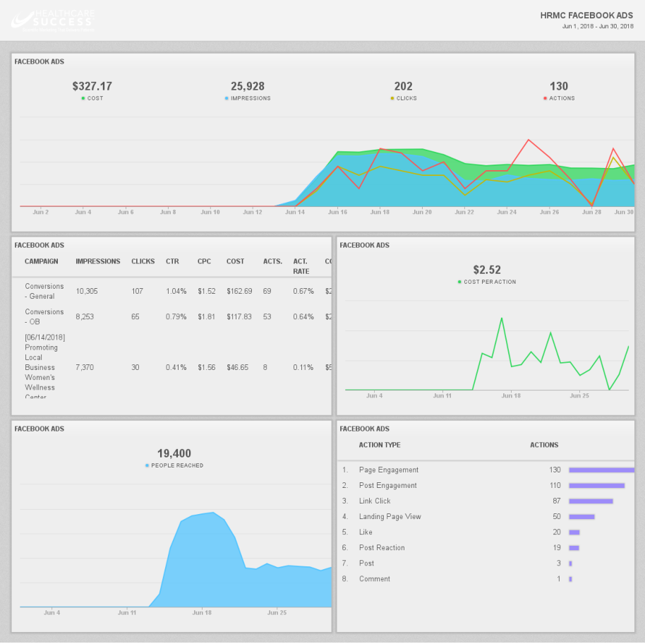Click the Jun 1, 2018 - Jun 30, 2018 date range
Screen dimensions: 645x644
[598, 26]
